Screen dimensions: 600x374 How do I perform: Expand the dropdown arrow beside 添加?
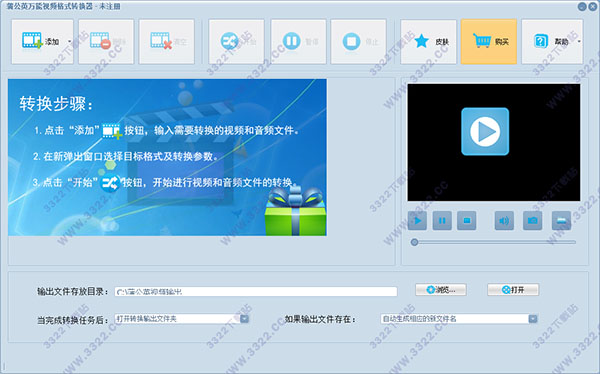70,41
